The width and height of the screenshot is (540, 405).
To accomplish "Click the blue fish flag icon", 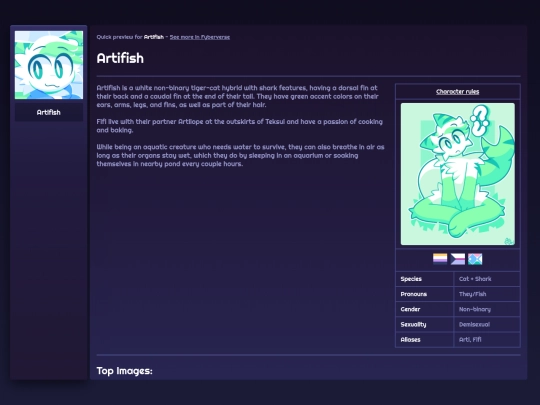I will point(475,259).
